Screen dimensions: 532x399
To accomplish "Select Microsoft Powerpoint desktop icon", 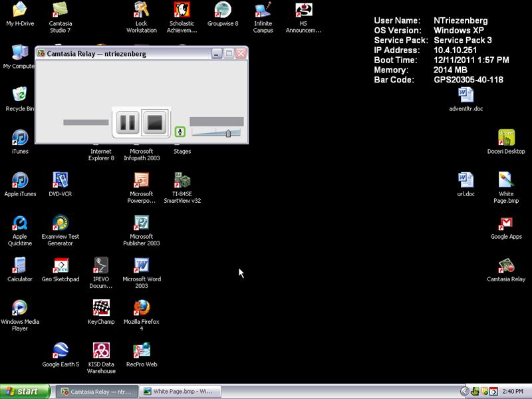I will tap(142, 180).
